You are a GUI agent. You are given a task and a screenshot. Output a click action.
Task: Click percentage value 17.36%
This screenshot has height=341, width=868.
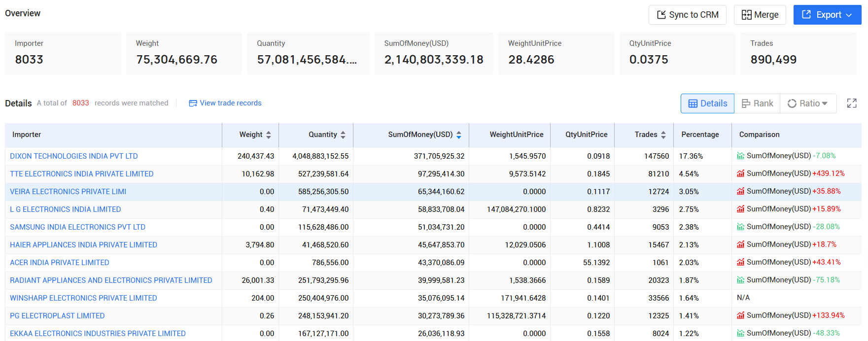(691, 156)
